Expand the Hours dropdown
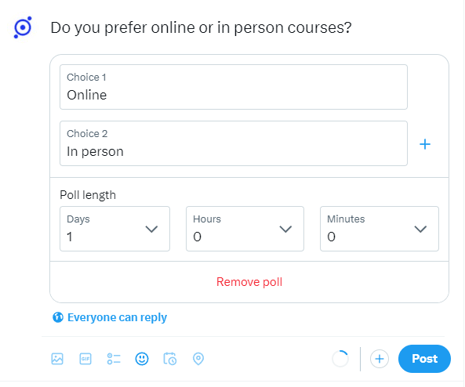 coord(245,229)
